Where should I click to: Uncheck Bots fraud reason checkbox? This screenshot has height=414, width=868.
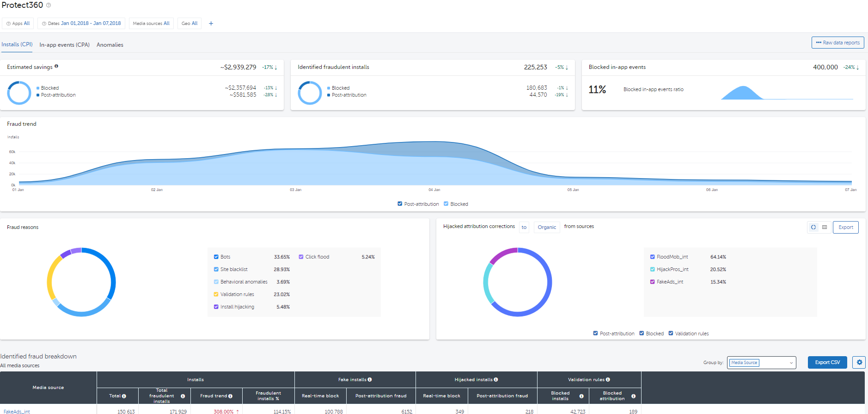click(x=216, y=257)
